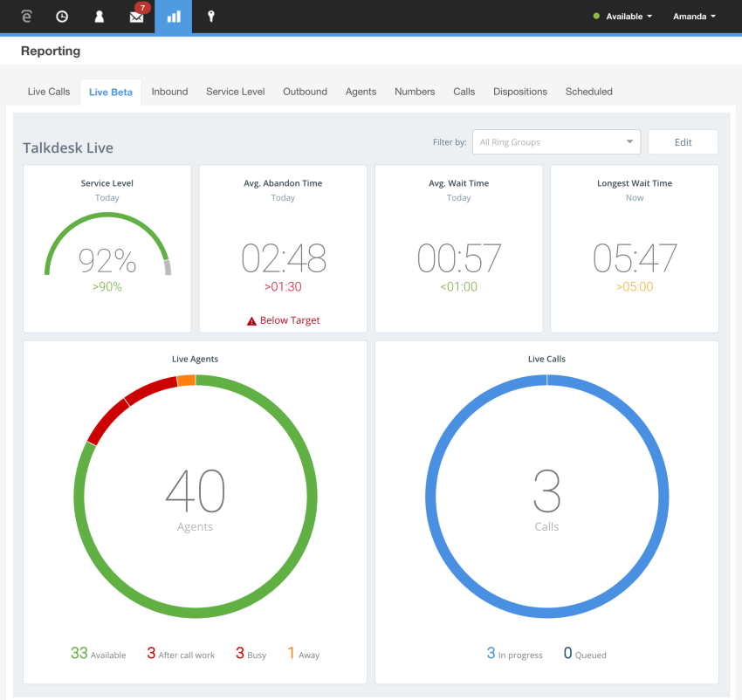Go to the Scheduled tab
The height and width of the screenshot is (700, 742).
[588, 92]
